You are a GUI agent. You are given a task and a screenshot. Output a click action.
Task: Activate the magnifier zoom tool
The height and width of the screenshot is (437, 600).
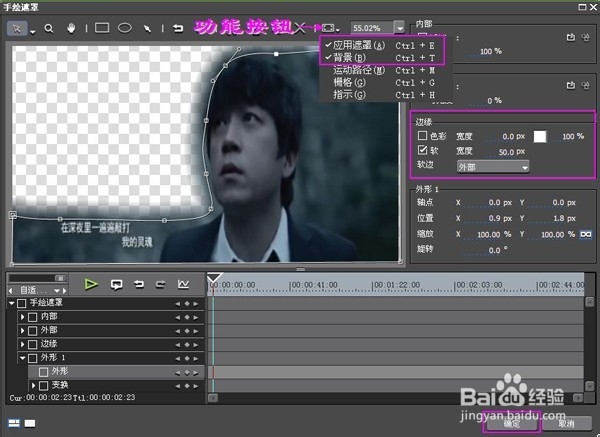49,29
